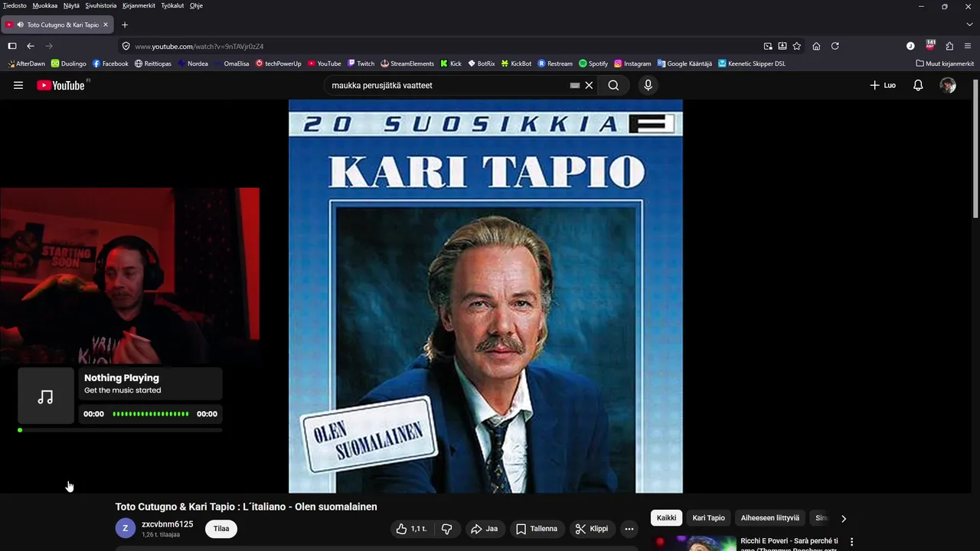Open the Ricchi E Poveri recommended thumbnail

point(694,543)
